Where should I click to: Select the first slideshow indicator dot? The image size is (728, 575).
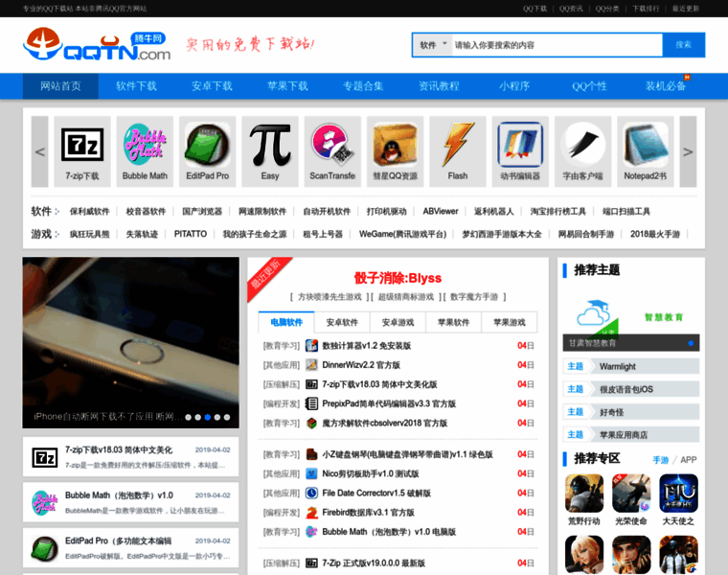click(188, 417)
